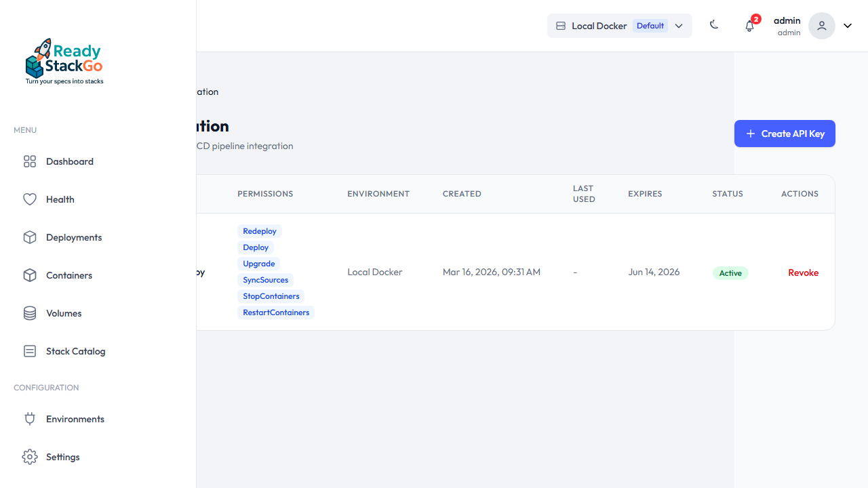Click the Active status badge

(x=730, y=272)
